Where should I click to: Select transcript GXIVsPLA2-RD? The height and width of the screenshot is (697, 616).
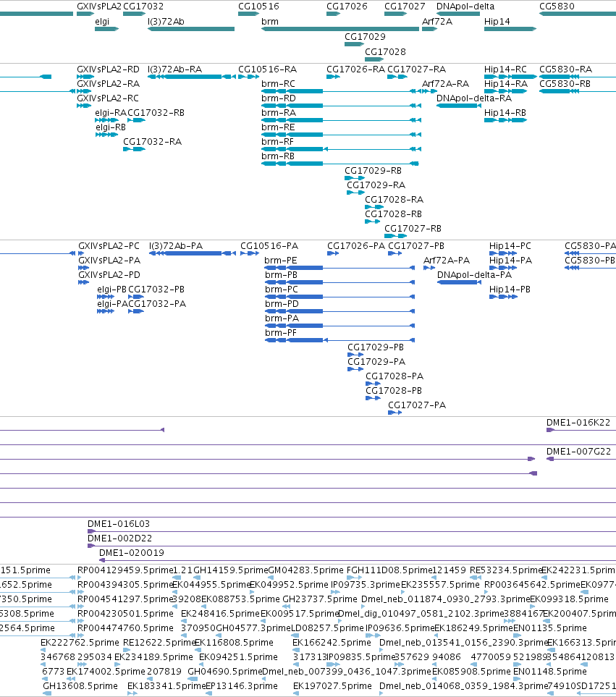108,69
